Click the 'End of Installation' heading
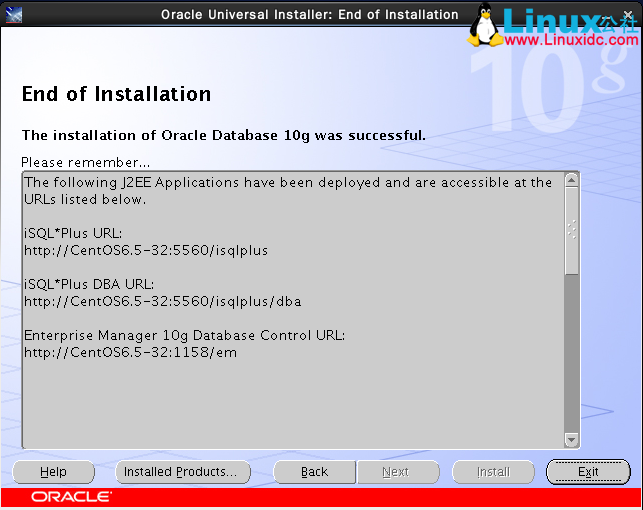 click(x=116, y=94)
